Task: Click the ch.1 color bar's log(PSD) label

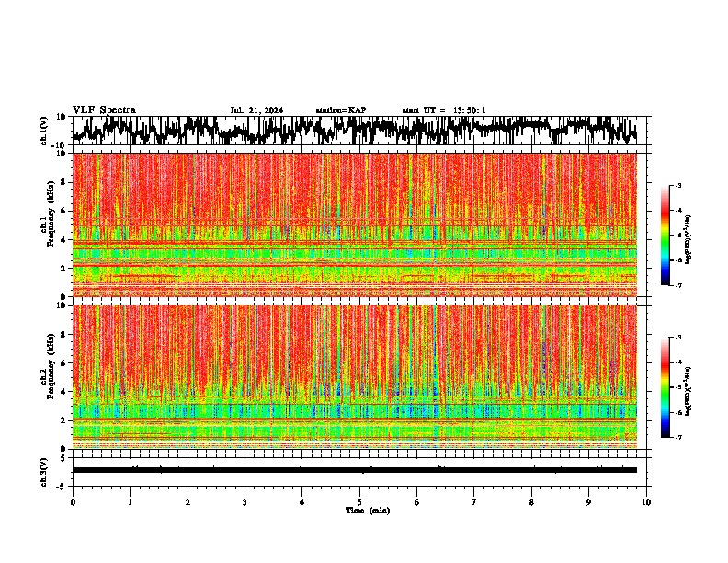Action: (x=688, y=239)
